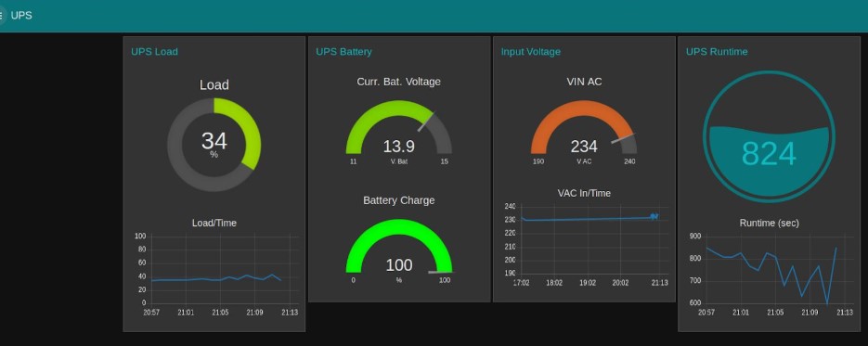Click the Curr. Bat. Voltage label
This screenshot has width=868, height=346.
coord(398,82)
